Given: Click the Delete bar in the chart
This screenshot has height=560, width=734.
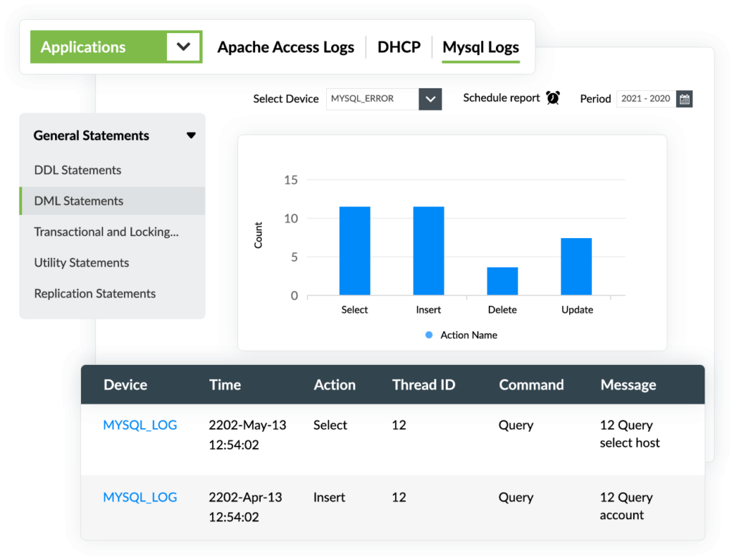Looking at the screenshot, I should point(502,281).
